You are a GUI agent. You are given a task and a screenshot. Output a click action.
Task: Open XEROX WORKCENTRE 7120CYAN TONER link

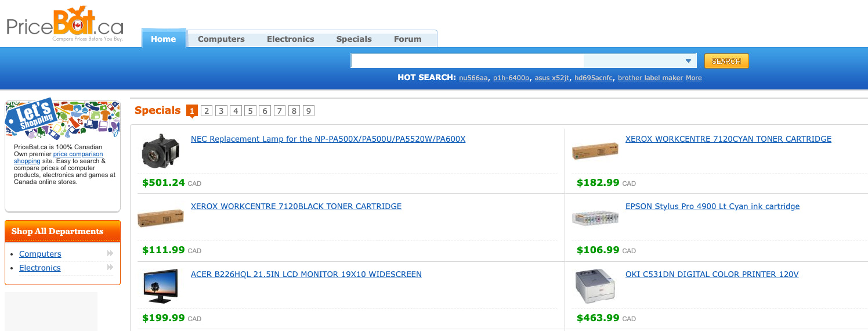tap(728, 139)
